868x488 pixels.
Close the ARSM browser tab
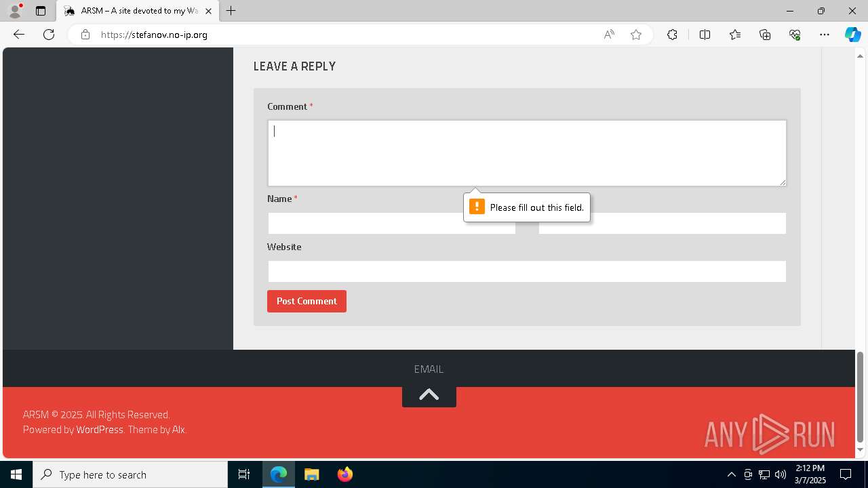(x=208, y=11)
